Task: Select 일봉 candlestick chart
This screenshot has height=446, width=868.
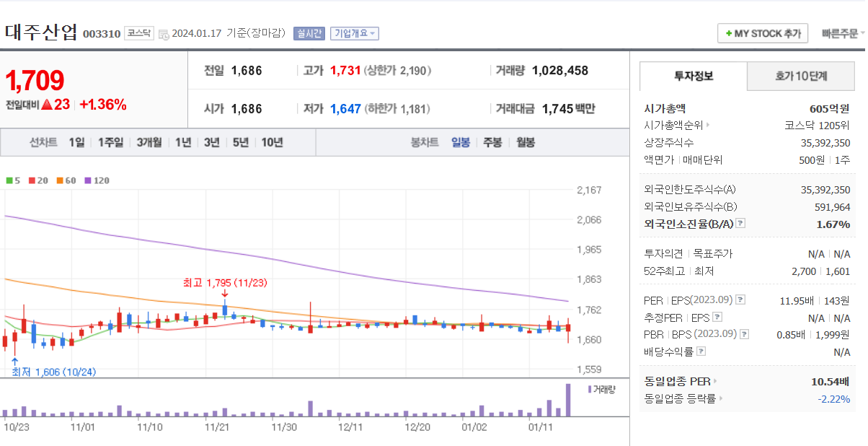Action: 461,142
